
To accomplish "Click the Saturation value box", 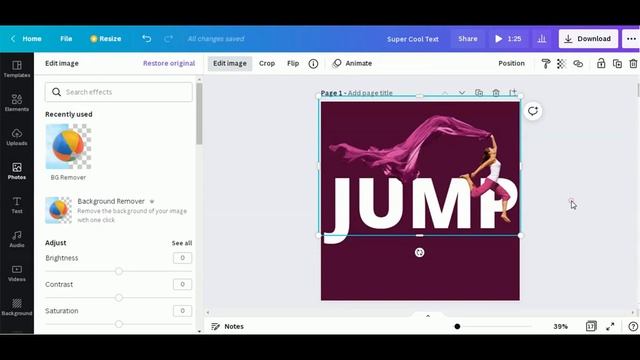I will point(182,311).
